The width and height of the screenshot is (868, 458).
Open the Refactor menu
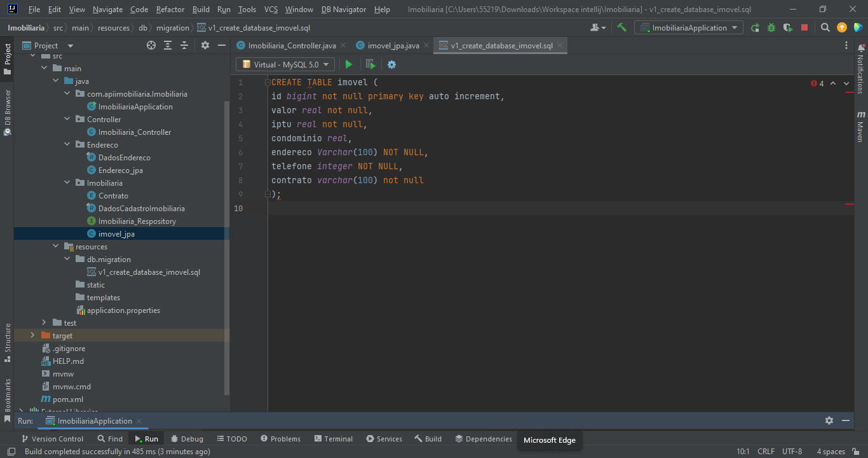(170, 10)
